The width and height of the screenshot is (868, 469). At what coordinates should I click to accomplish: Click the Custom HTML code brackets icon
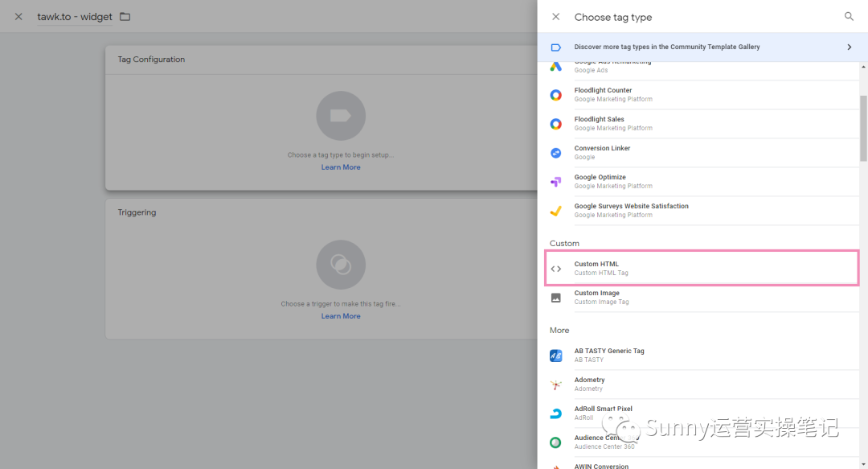pos(556,269)
